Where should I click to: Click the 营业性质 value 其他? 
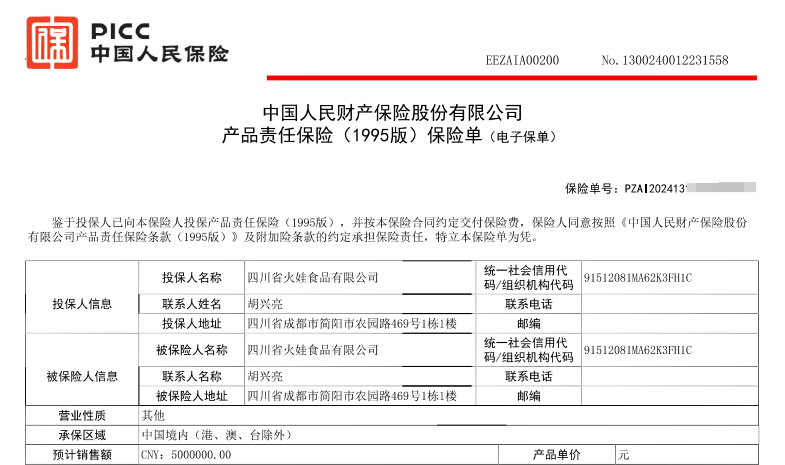(x=152, y=416)
